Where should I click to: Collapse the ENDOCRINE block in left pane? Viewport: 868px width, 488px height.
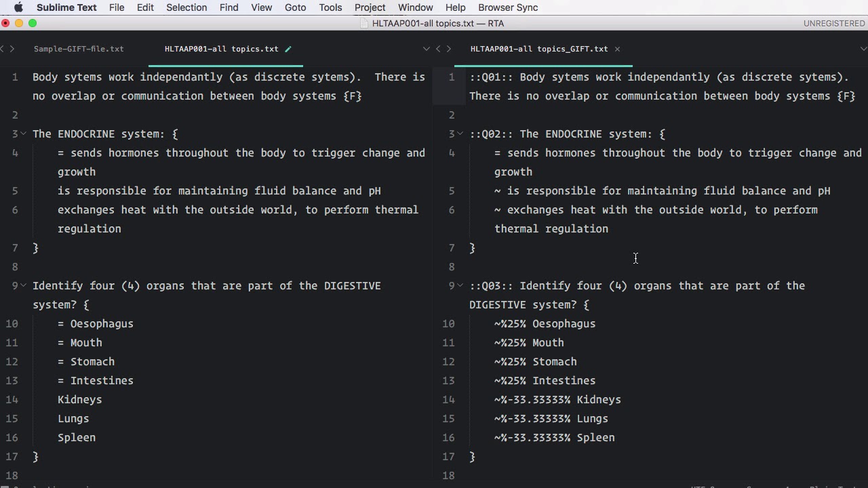23,134
